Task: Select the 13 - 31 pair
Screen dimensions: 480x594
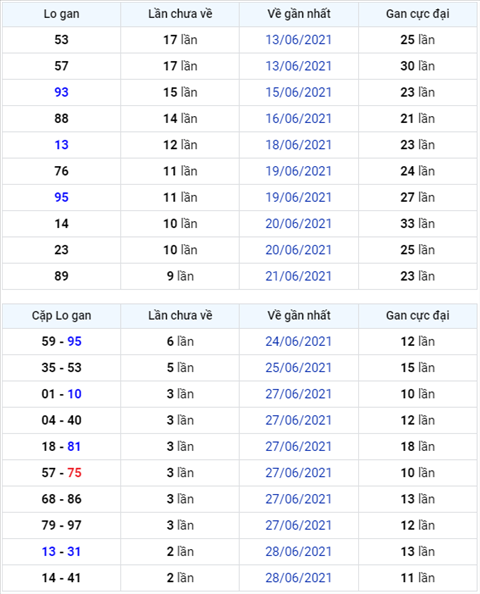Action: (61, 552)
